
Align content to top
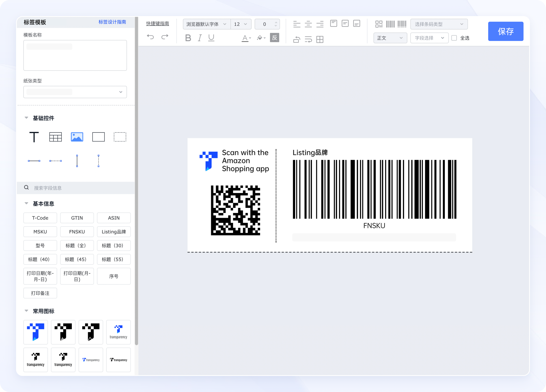(334, 23)
